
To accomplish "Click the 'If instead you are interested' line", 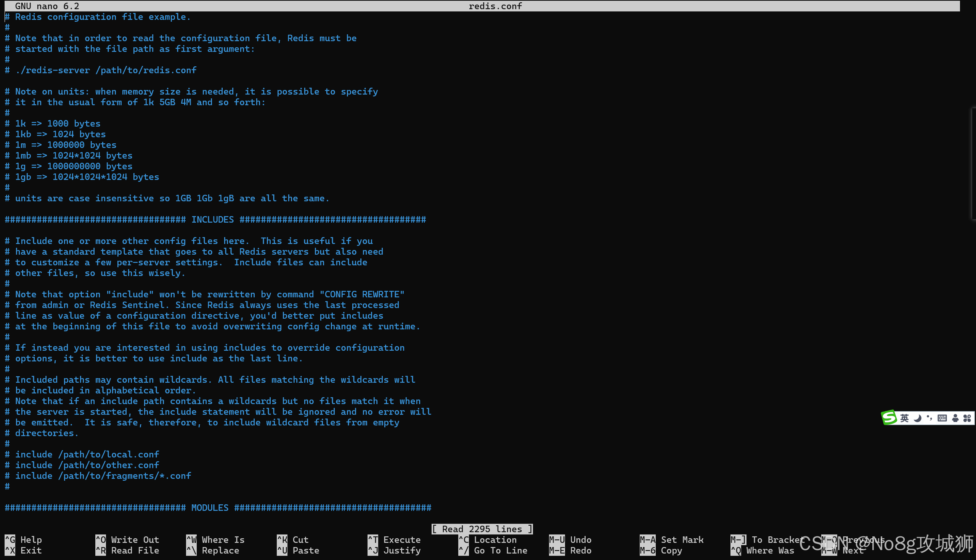I will click(205, 348).
